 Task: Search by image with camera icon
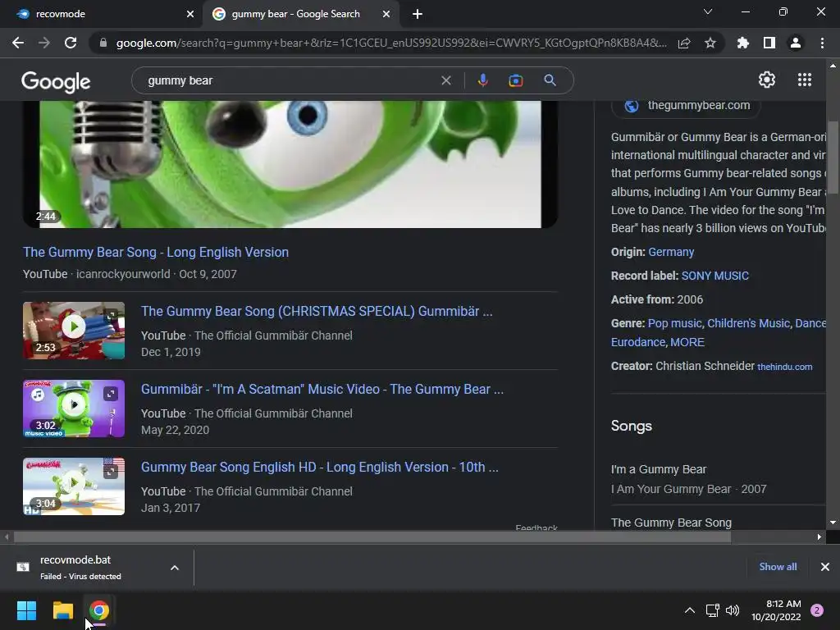tap(516, 80)
